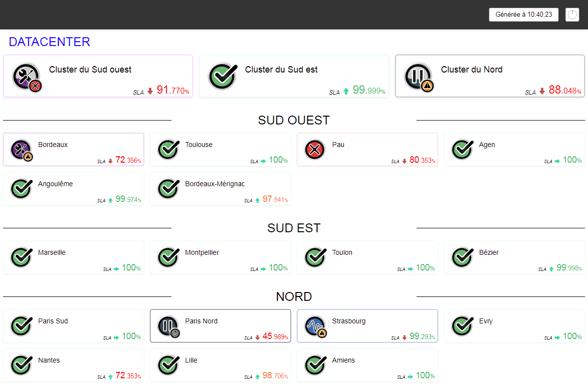Image resolution: width=588 pixels, height=392 pixels.
Task: Select the Nantes SLA 72.353% value
Action: (x=128, y=376)
